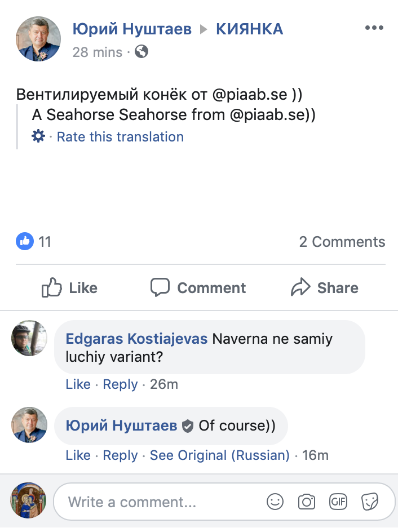Open the sticker picker icon

click(x=370, y=502)
